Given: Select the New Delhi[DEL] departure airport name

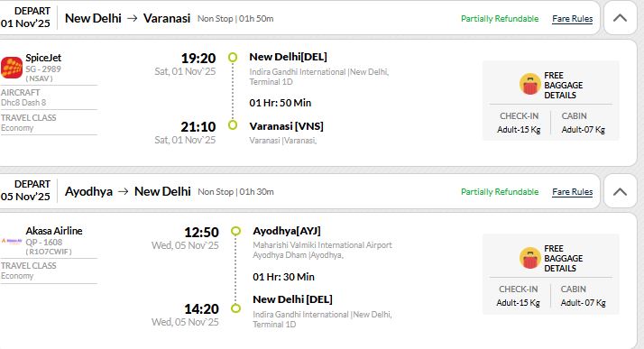Looking at the screenshot, I should click(288, 57).
